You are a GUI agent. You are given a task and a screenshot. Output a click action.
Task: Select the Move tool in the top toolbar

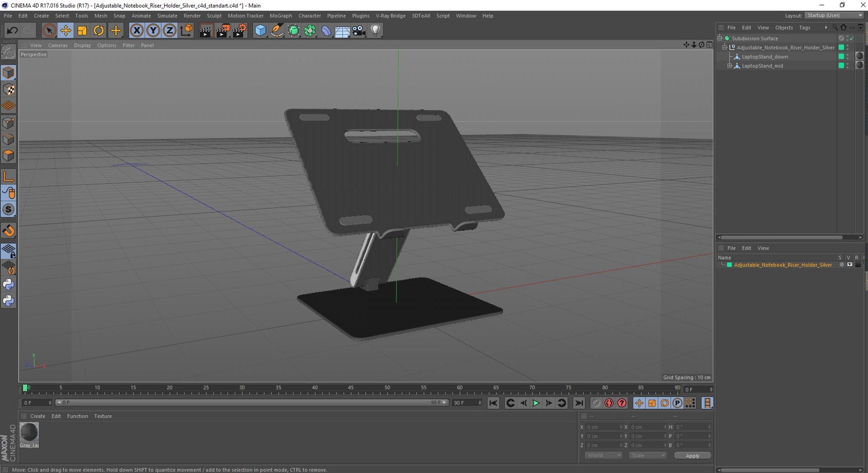(66, 30)
